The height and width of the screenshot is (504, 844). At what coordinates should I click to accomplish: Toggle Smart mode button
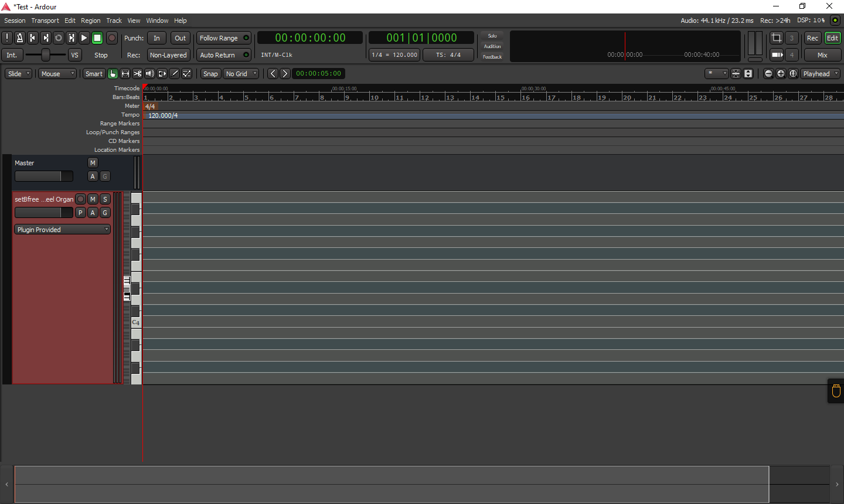point(94,74)
